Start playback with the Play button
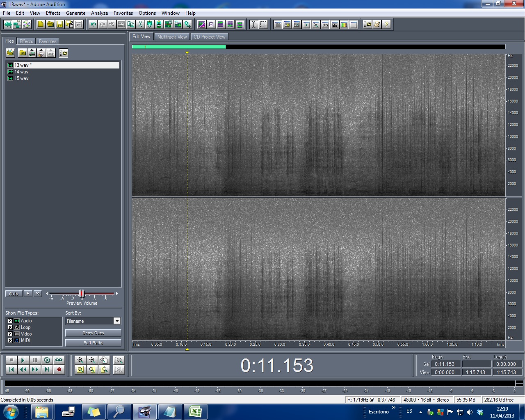525x420 pixels. pyautogui.click(x=23, y=360)
